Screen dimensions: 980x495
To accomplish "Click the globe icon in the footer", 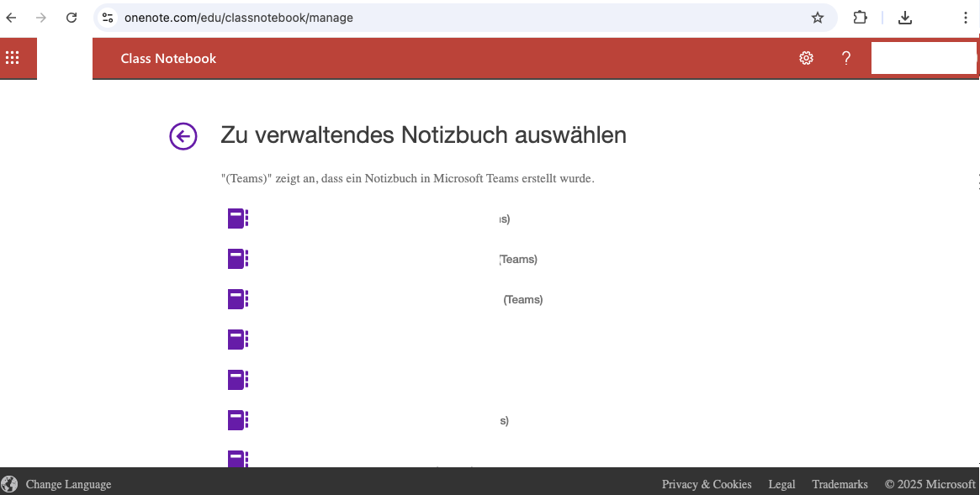I will click(x=9, y=484).
